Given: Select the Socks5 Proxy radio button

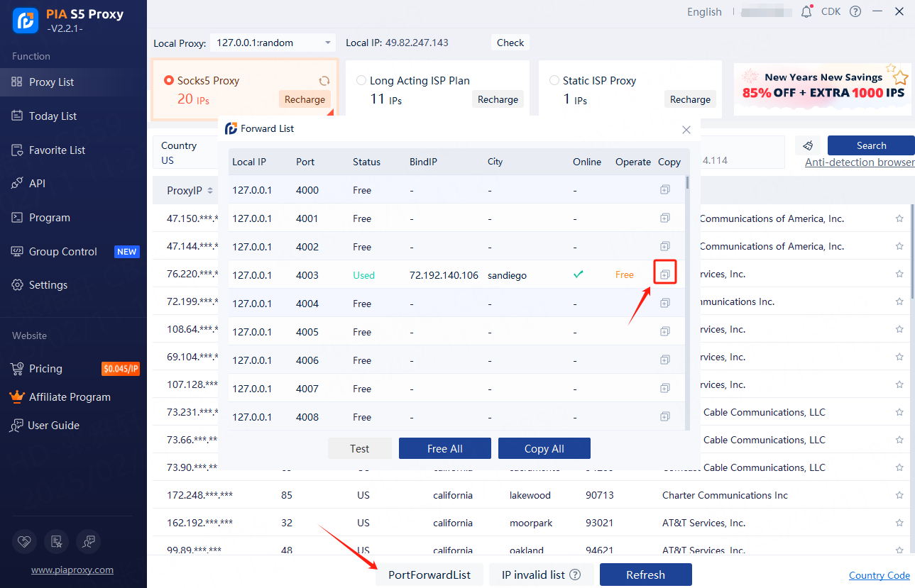Looking at the screenshot, I should (169, 80).
